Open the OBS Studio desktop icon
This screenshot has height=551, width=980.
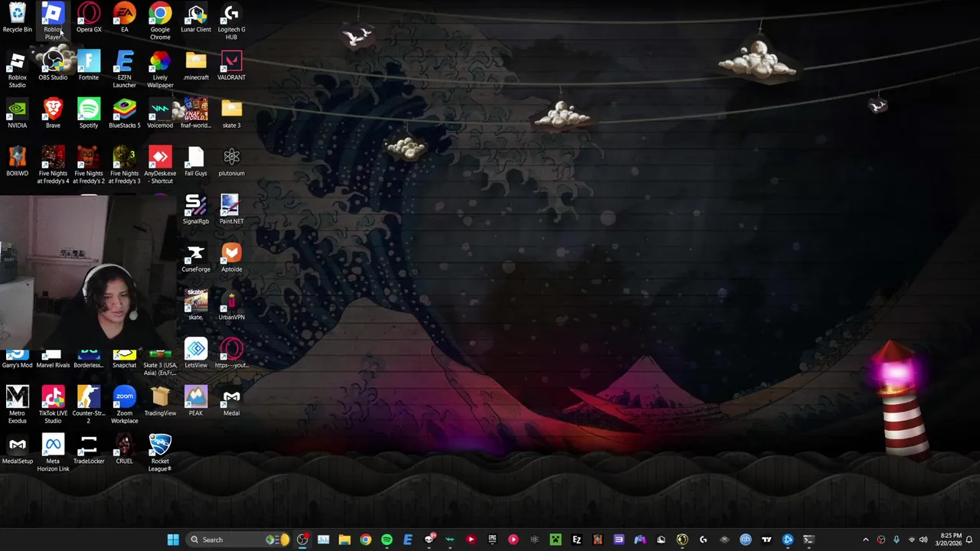[53, 66]
